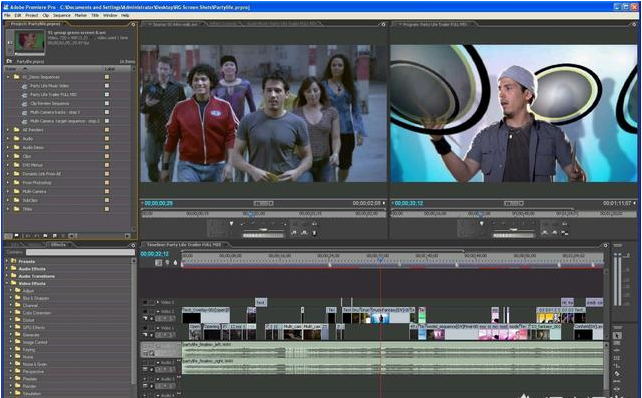The height and width of the screenshot is (398, 642).
Task: Open Source monitor zoom level dropdown
Action: click(263, 204)
